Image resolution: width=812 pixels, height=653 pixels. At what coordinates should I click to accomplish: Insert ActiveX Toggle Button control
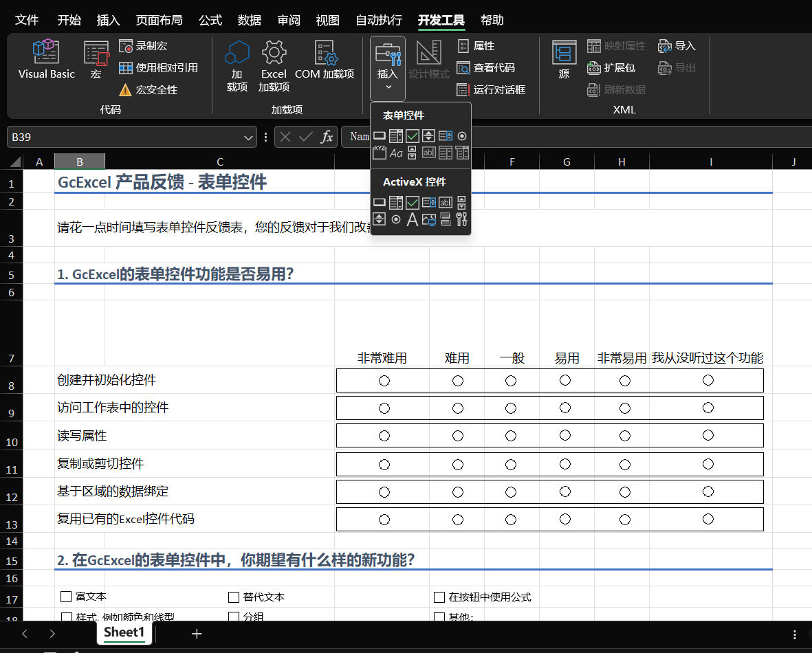tap(446, 219)
